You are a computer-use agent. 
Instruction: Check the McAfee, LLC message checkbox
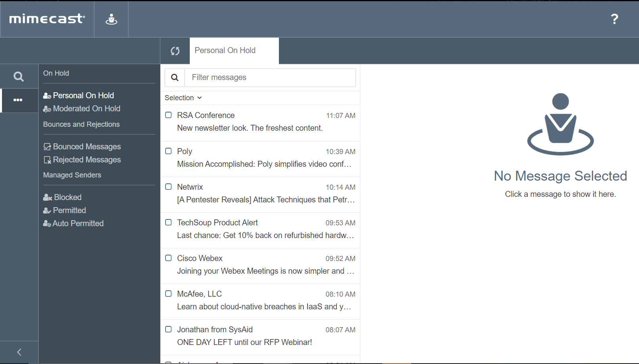(x=168, y=293)
